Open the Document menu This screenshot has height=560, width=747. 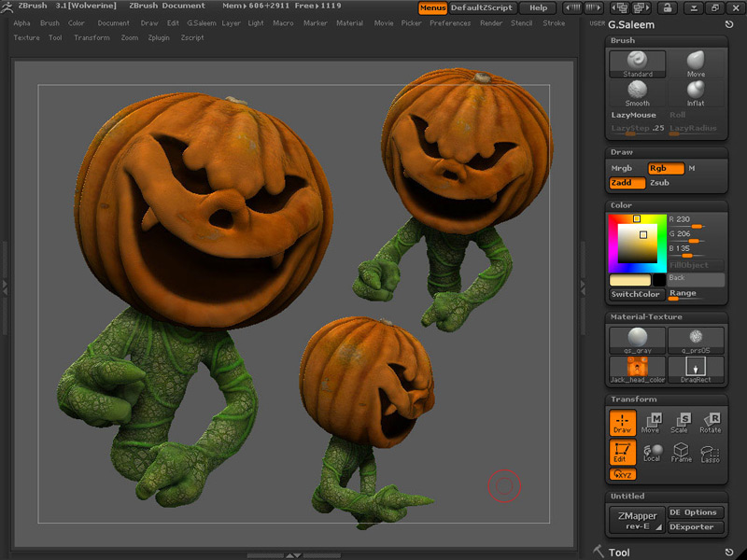pos(113,22)
